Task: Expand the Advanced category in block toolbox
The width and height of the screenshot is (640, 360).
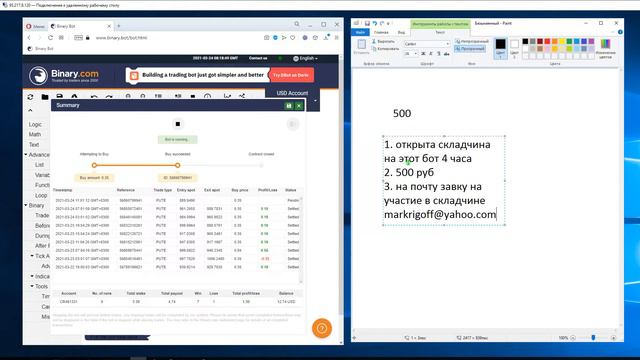Action: pos(37,155)
